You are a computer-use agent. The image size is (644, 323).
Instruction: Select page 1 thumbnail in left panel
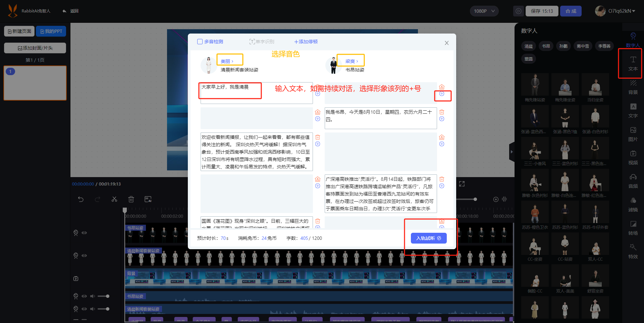(x=35, y=83)
